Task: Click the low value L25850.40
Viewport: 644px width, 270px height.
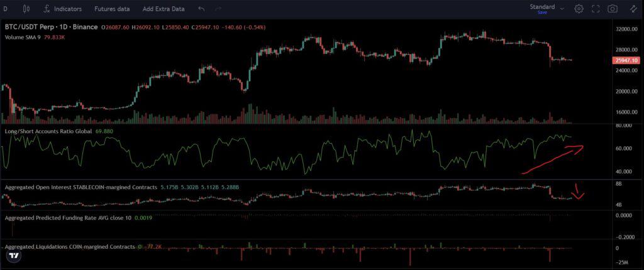Action: (x=175, y=27)
